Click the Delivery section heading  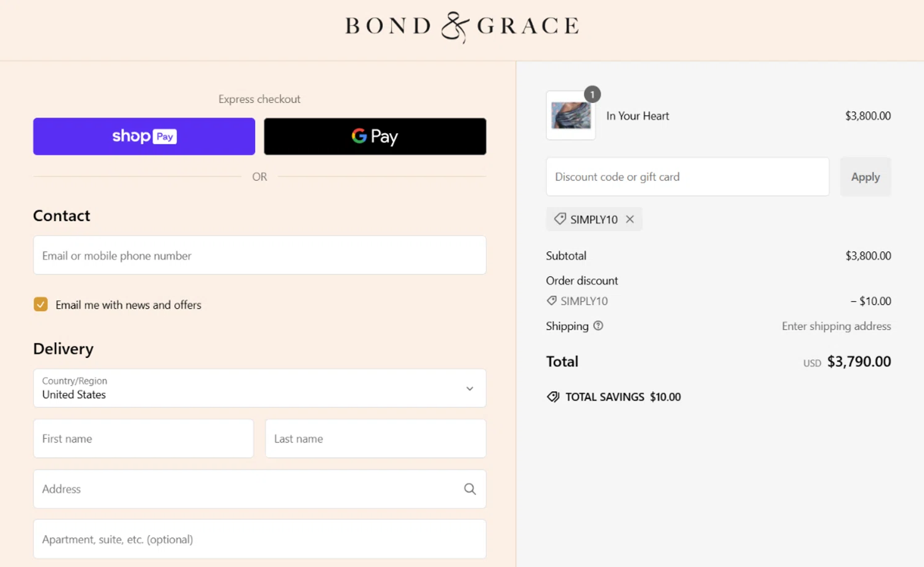click(x=63, y=349)
